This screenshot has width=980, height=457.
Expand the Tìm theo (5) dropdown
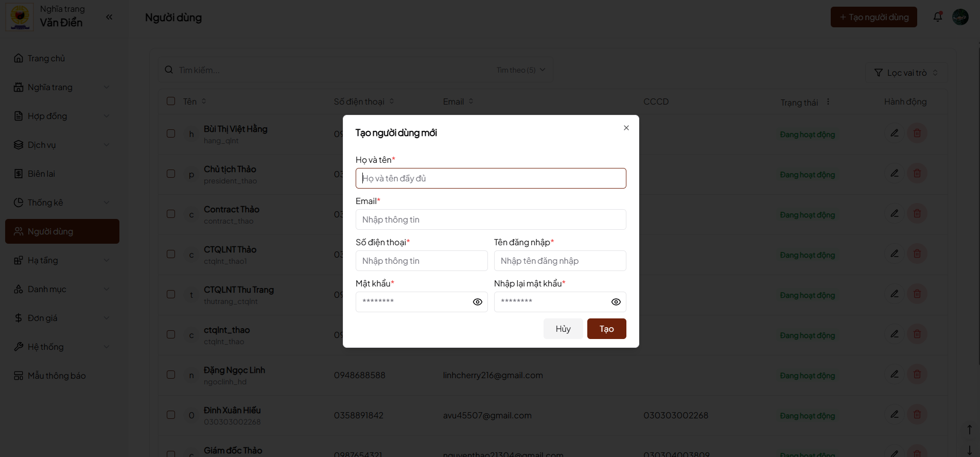tap(521, 70)
